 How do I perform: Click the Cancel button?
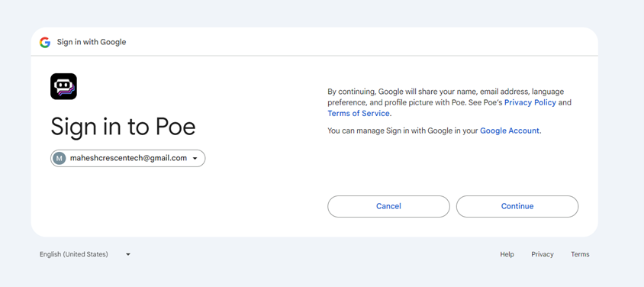pos(388,206)
